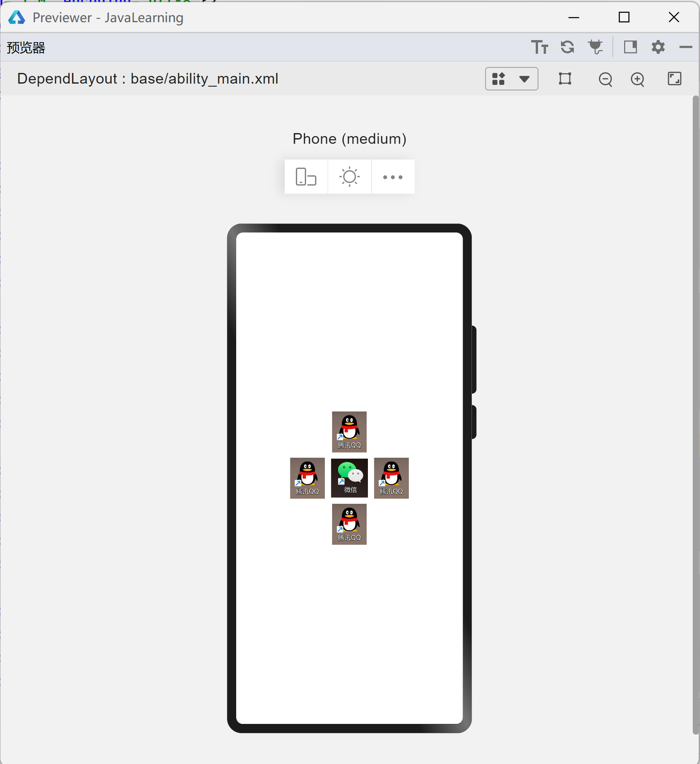Click the 预览器 panel title
Viewport: 700px width, 764px height.
pos(26,47)
